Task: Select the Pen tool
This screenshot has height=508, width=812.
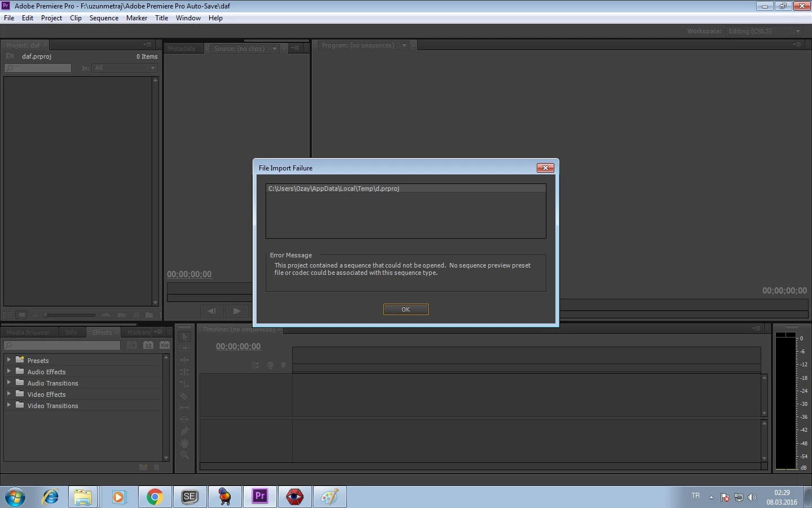Action: tap(184, 431)
